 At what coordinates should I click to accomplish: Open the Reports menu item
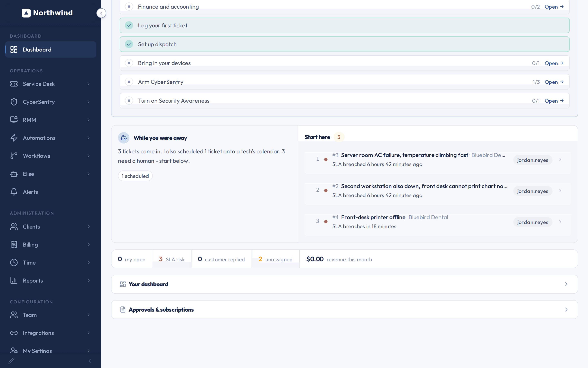(51, 281)
